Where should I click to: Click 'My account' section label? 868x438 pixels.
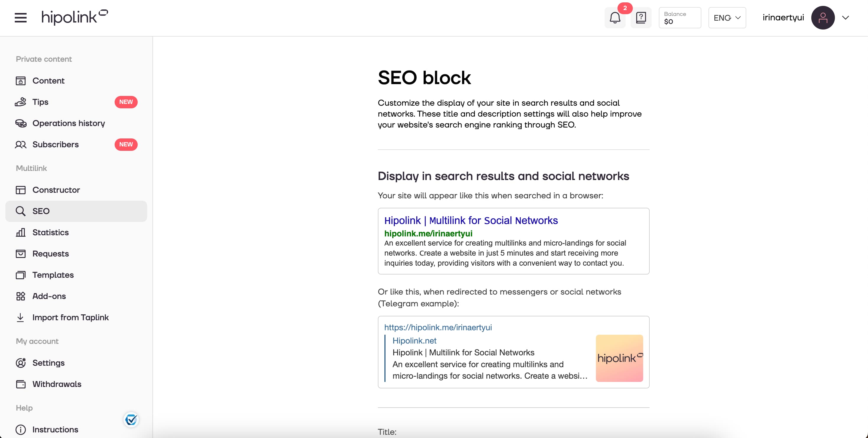pos(37,341)
